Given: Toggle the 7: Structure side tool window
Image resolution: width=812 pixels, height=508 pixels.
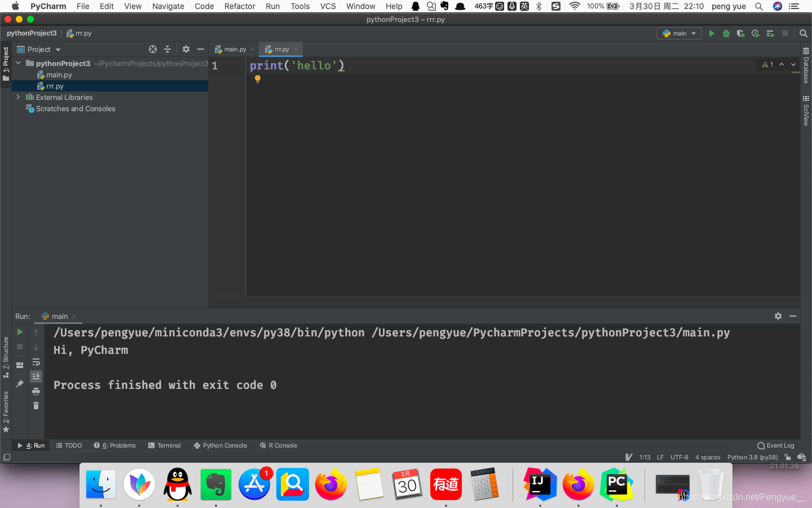Looking at the screenshot, I should (6, 357).
